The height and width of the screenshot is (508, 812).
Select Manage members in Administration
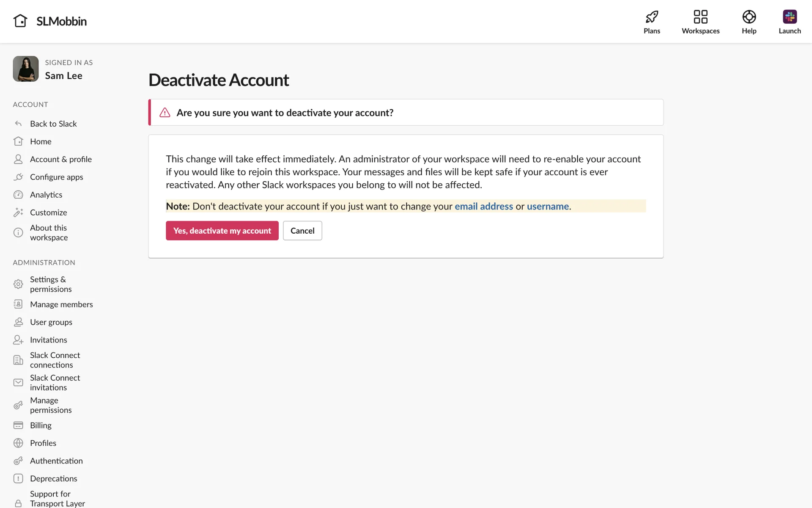(x=61, y=305)
